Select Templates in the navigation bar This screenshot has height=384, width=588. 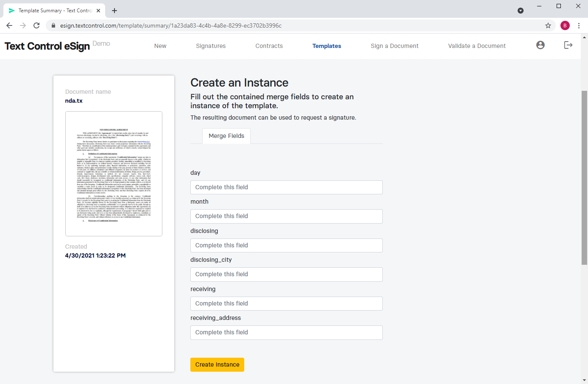(326, 45)
